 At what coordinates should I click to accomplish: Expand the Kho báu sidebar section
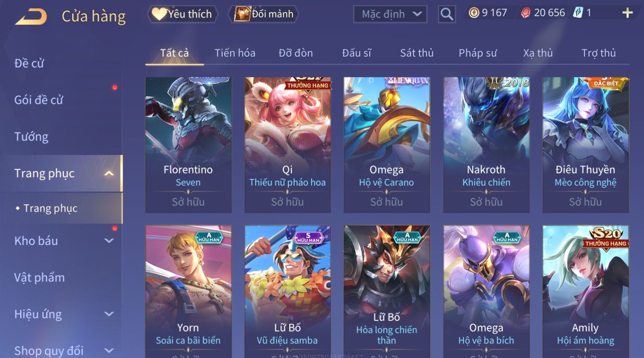[x=109, y=241]
